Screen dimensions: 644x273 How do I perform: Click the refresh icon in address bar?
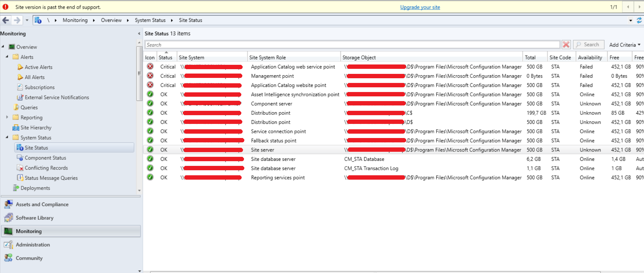coord(639,20)
